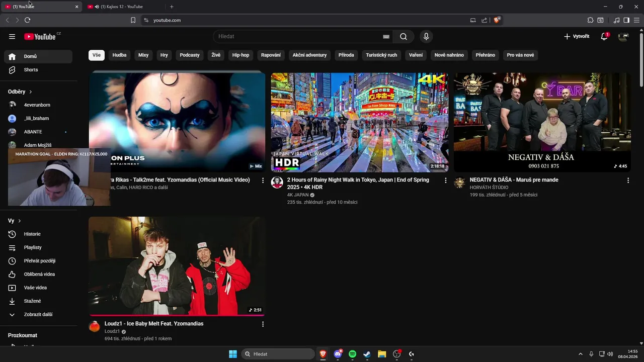This screenshot has height=362, width=644.
Task: Open Spotify from the taskbar
Action: tap(352, 354)
